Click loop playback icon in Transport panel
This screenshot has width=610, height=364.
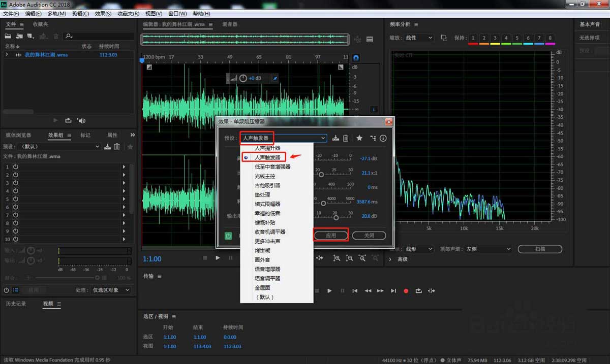click(x=418, y=291)
